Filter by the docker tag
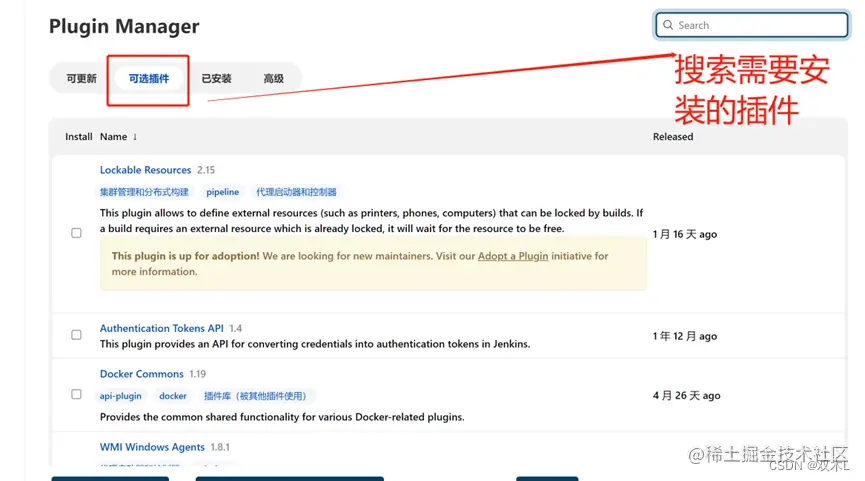865x481 pixels. pos(173,396)
